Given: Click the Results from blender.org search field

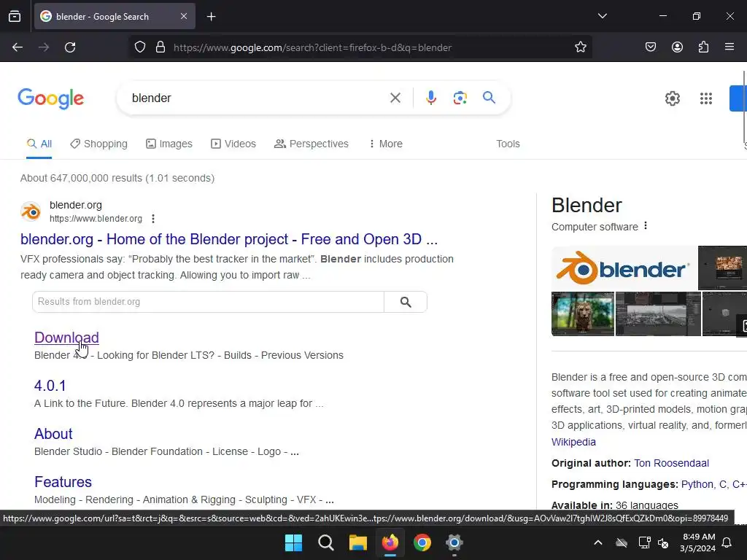Looking at the screenshot, I should (x=208, y=302).
